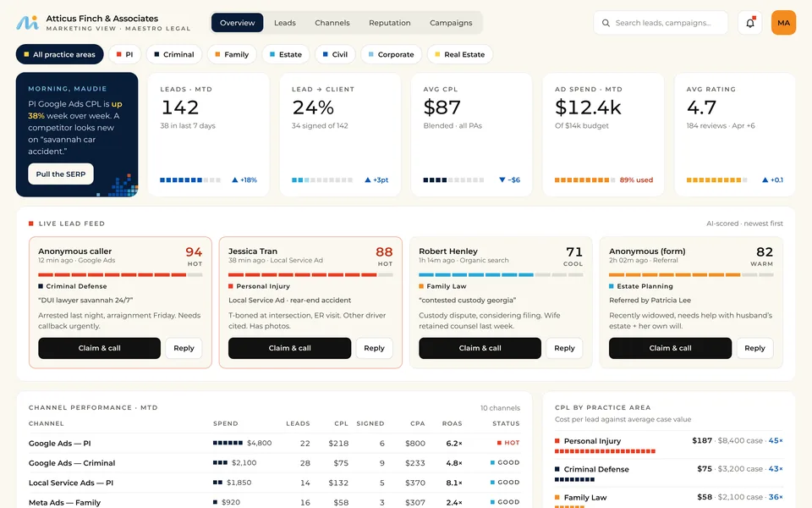Click the $4,800 spend value
Viewport: 812px width, 508px height.
[x=260, y=443]
